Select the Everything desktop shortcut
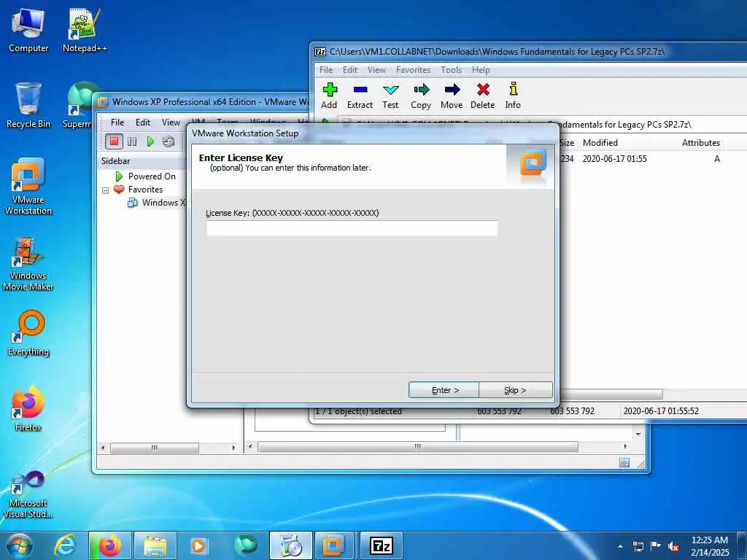Screen dimensions: 747x560 (28, 333)
